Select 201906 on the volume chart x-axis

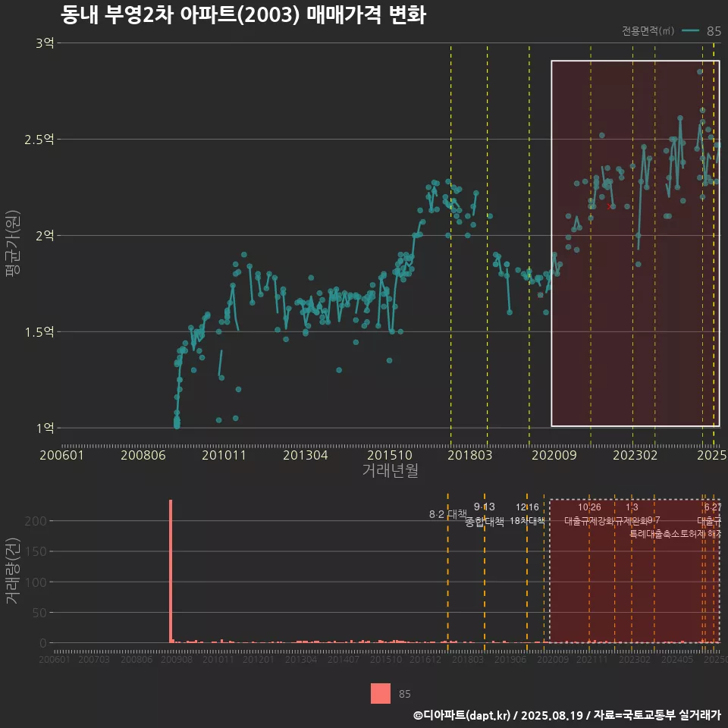510,660
